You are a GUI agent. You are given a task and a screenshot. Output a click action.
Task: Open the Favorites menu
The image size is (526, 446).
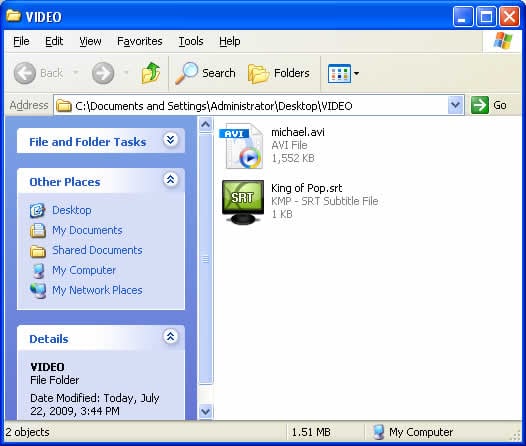pyautogui.click(x=140, y=41)
